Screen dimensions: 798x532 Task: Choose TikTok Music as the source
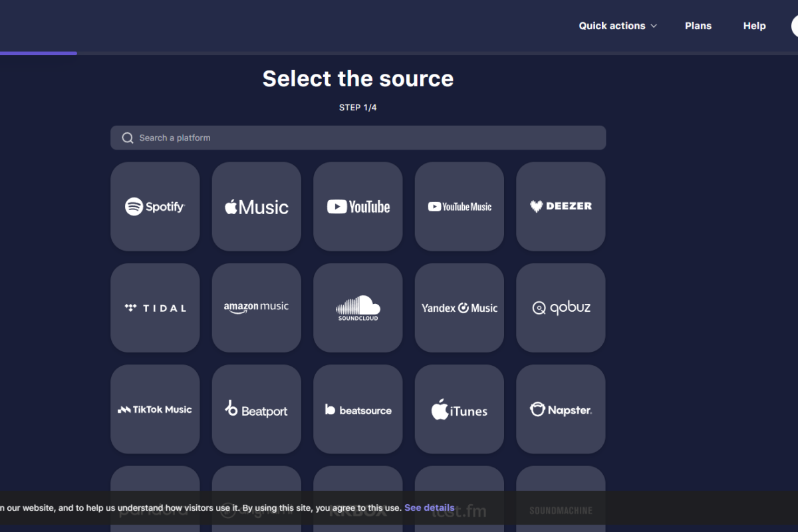click(155, 410)
